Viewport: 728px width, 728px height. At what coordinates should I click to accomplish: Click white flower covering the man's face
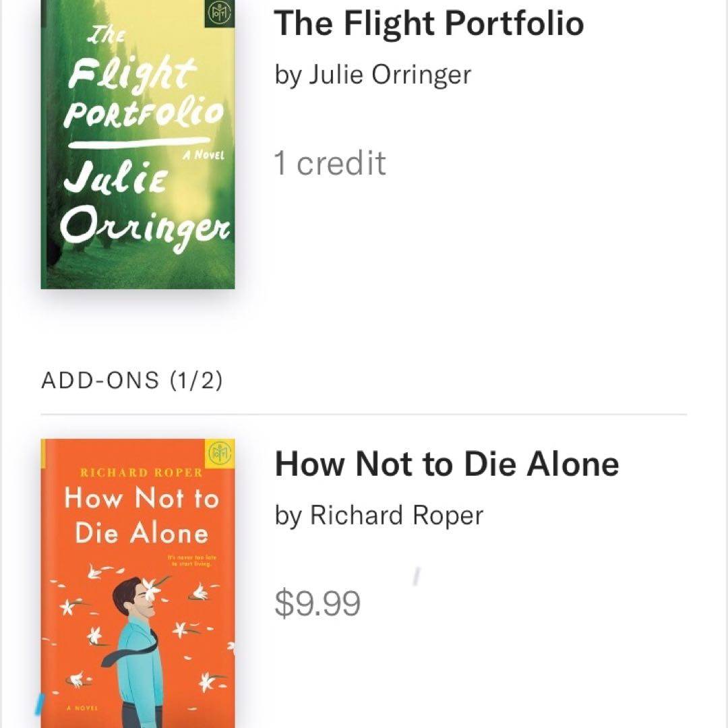coord(151,591)
